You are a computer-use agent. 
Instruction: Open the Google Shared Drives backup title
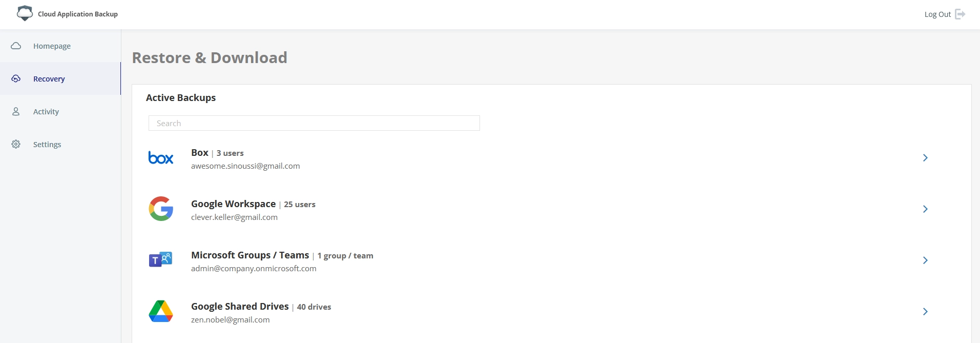click(x=240, y=307)
